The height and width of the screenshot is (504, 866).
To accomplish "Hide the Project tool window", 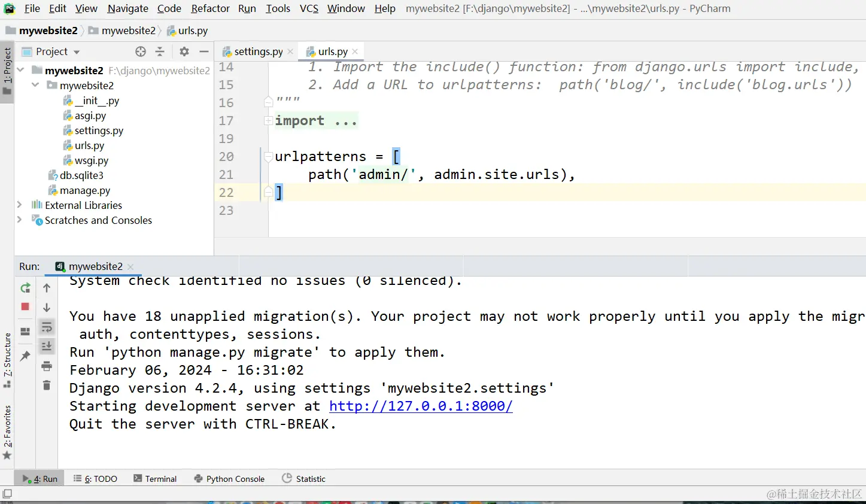I will [203, 51].
